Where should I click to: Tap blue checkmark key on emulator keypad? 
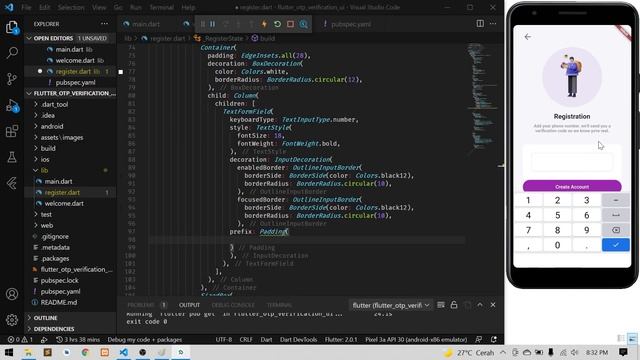point(616,245)
